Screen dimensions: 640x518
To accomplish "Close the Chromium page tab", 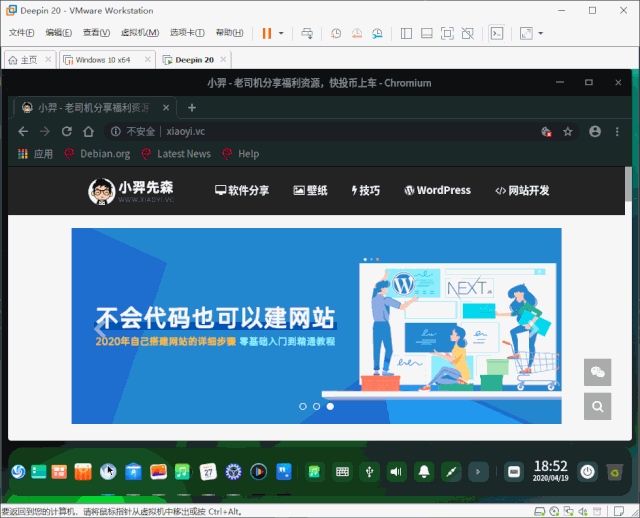I will (x=166, y=108).
